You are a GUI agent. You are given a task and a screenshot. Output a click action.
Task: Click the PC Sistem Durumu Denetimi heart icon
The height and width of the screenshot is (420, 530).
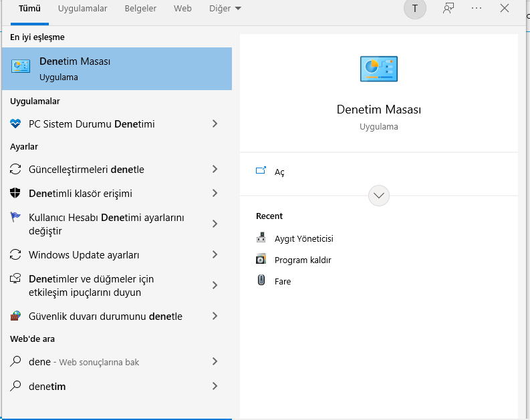[x=17, y=124]
